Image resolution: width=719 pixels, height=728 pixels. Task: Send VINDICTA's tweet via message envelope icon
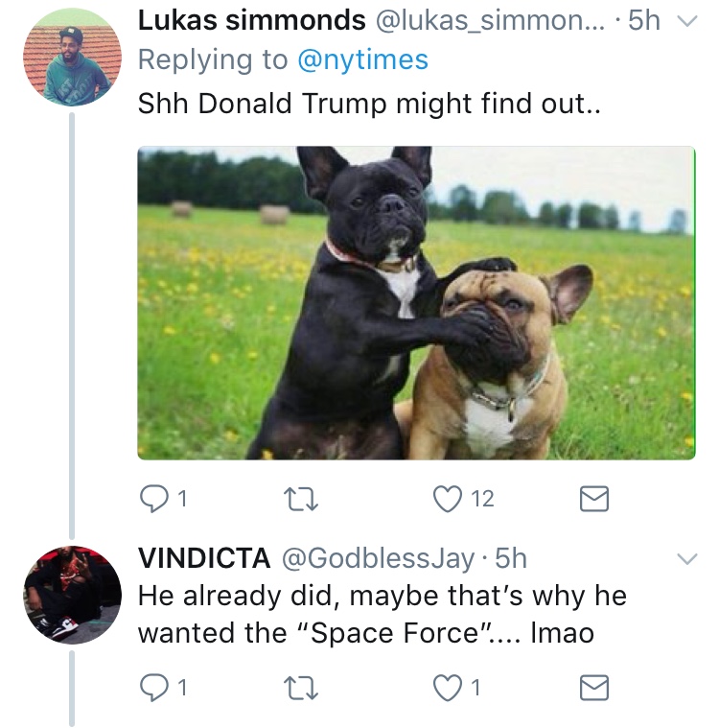[595, 687]
